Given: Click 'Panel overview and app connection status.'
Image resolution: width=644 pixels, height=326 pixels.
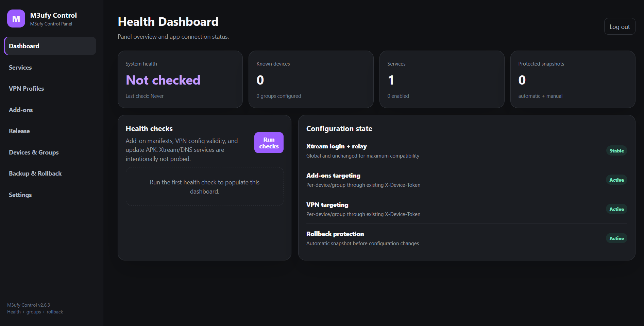Looking at the screenshot, I should click(173, 37).
